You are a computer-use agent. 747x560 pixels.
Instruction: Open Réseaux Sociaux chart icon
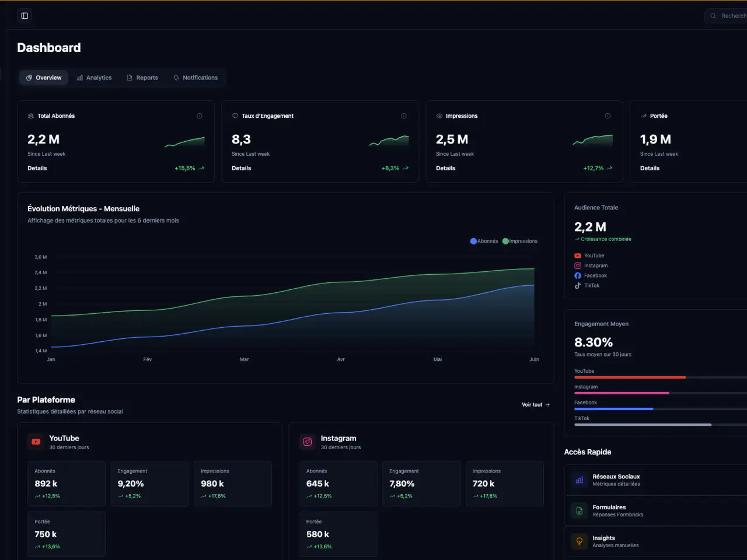[580, 480]
